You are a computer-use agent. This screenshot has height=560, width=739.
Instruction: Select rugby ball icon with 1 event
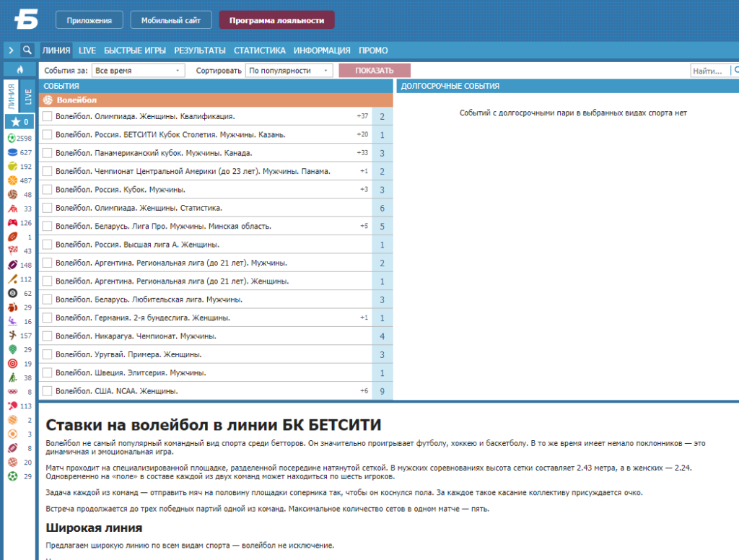tap(13, 237)
